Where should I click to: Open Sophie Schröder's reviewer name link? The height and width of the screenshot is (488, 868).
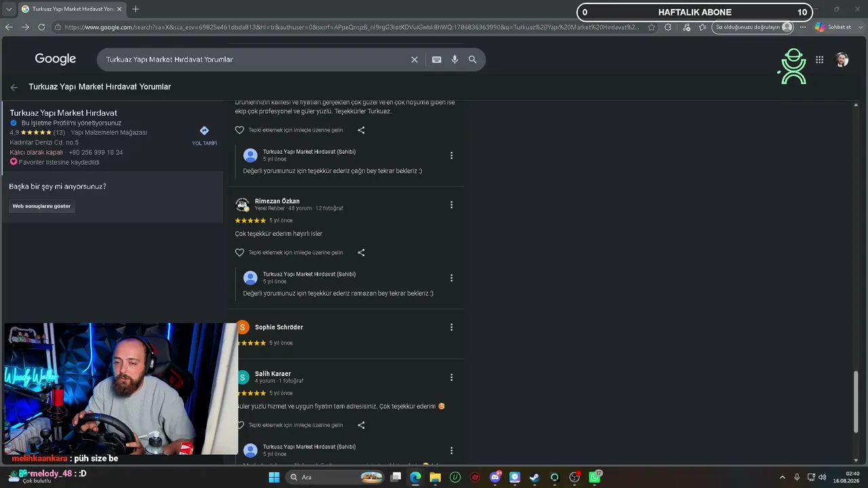(279, 327)
